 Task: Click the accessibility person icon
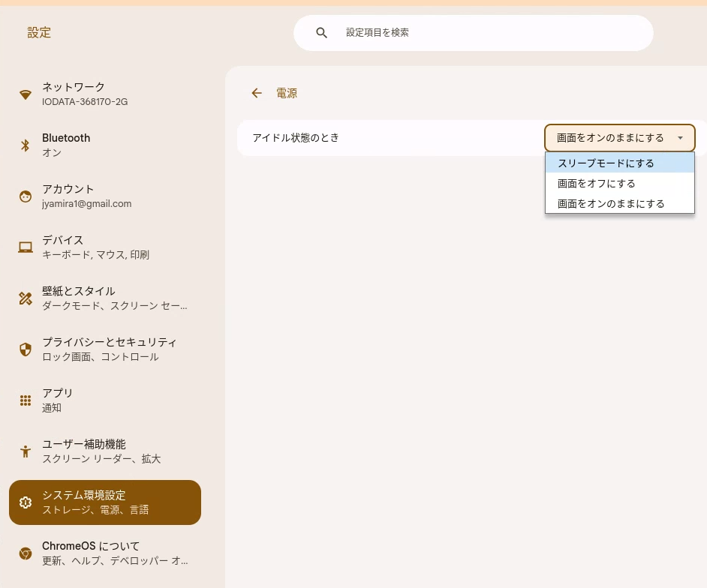coord(26,451)
